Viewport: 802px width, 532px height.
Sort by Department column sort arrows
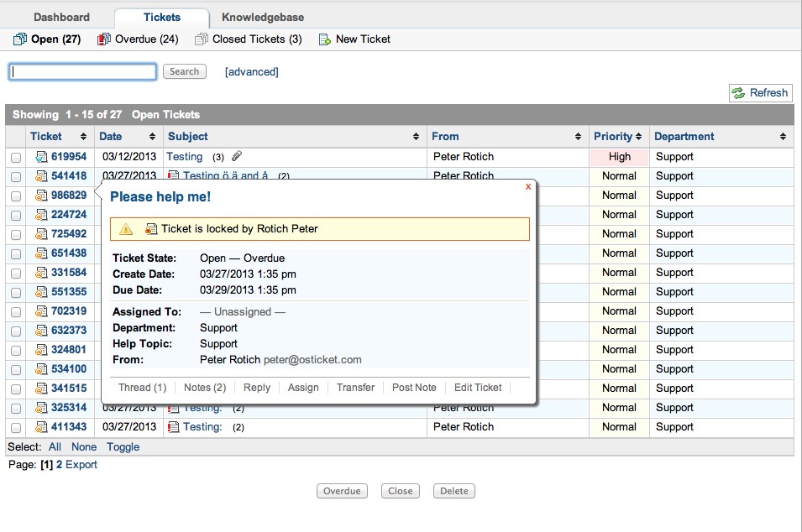(x=783, y=137)
